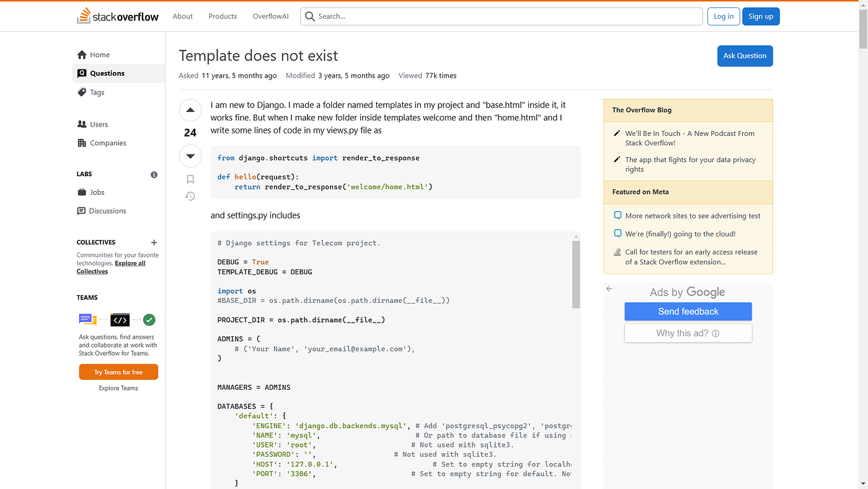Select the Home house icon
This screenshot has width=868, height=489.
tap(82, 54)
